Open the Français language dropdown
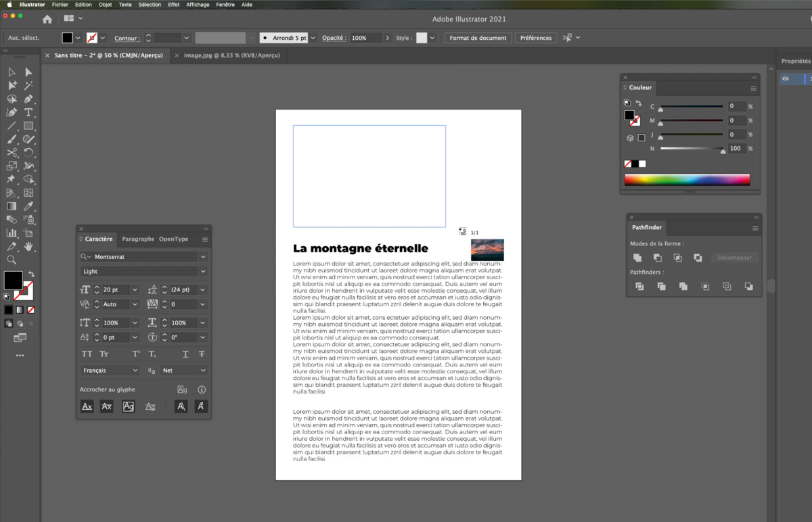812x522 pixels. 110,371
